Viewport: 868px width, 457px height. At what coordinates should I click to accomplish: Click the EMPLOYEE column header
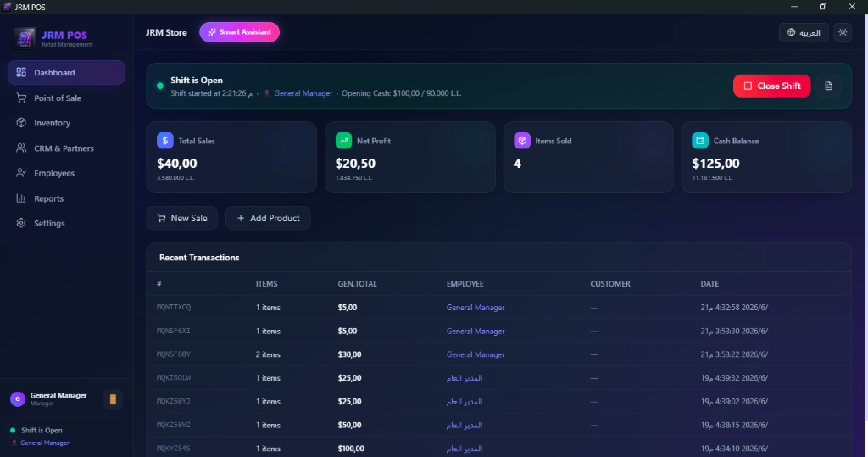point(465,284)
